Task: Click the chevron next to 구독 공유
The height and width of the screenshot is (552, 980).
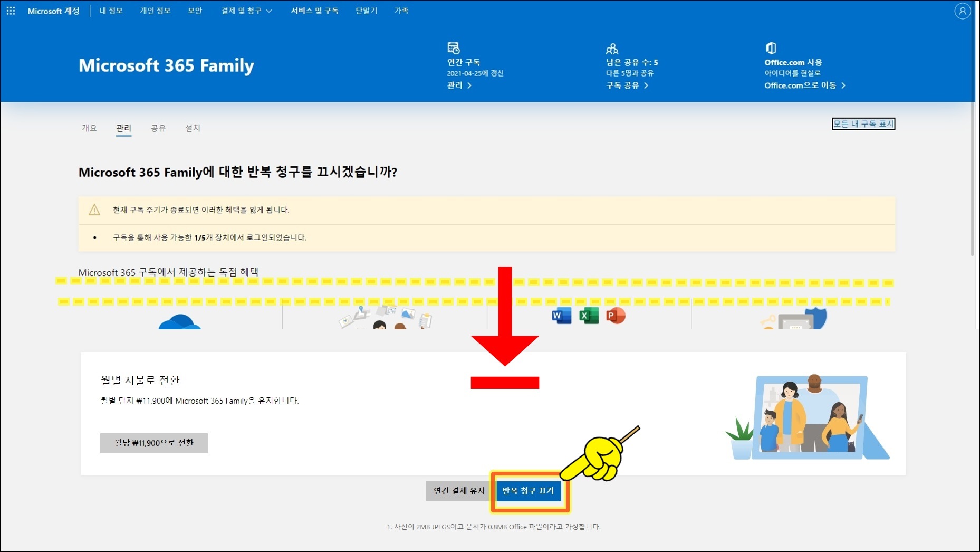Action: (646, 85)
